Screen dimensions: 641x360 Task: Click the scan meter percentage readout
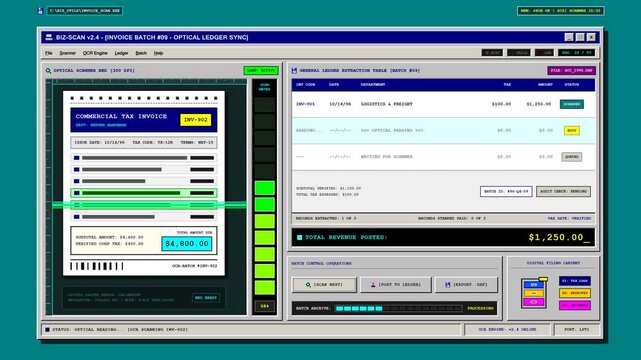[x=264, y=306]
